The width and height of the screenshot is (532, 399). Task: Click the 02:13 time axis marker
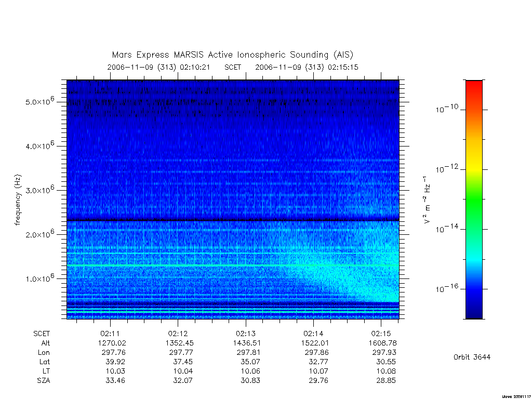[246, 334]
